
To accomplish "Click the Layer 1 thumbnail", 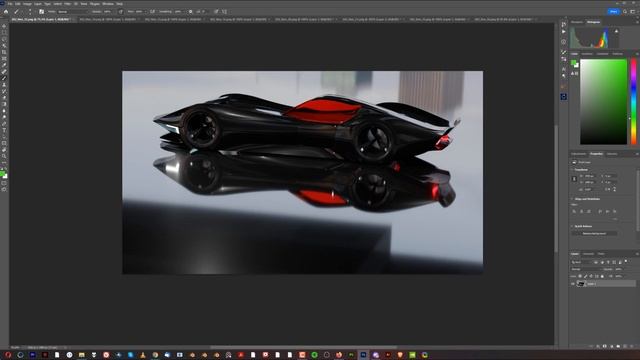I will [x=581, y=284].
